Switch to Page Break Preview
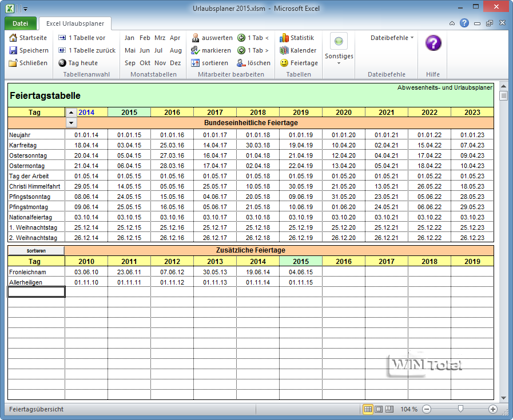 tap(389, 409)
